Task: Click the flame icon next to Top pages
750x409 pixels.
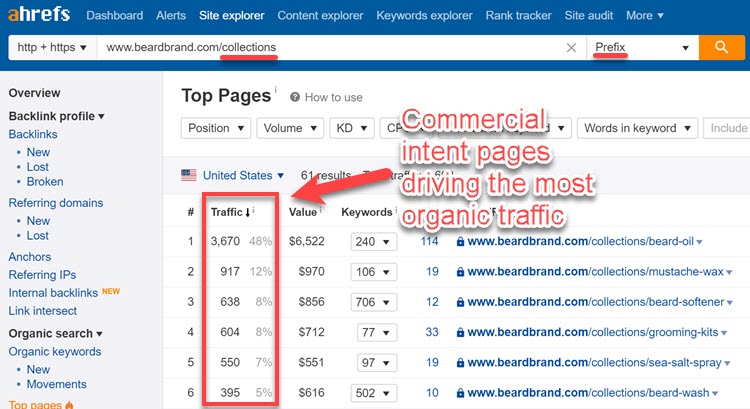Action: click(x=69, y=405)
